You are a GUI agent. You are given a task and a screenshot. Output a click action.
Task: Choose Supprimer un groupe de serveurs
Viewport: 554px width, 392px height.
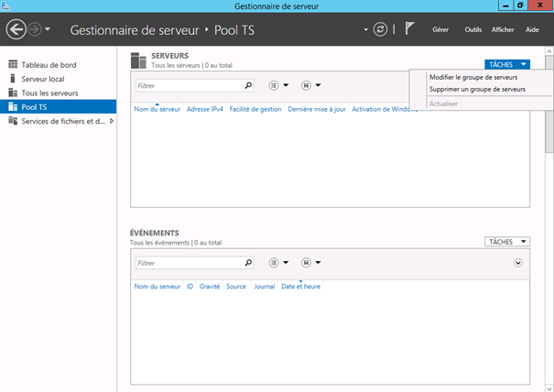click(x=477, y=89)
